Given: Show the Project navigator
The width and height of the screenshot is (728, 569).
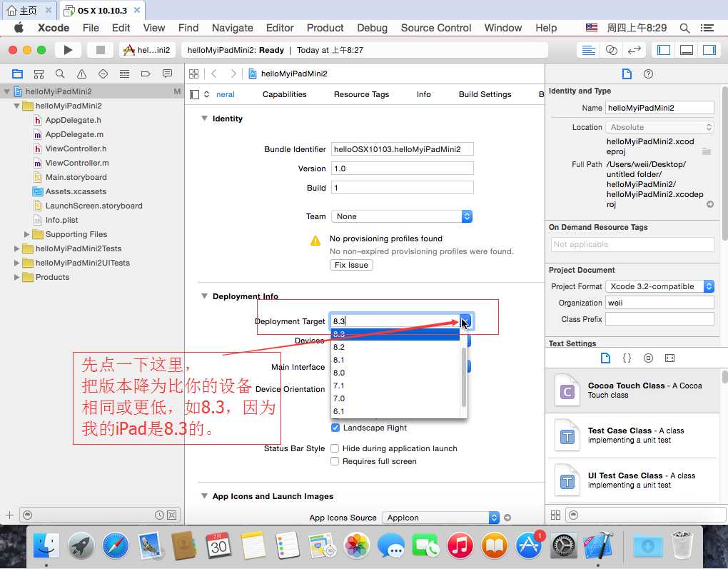Looking at the screenshot, I should (18, 74).
